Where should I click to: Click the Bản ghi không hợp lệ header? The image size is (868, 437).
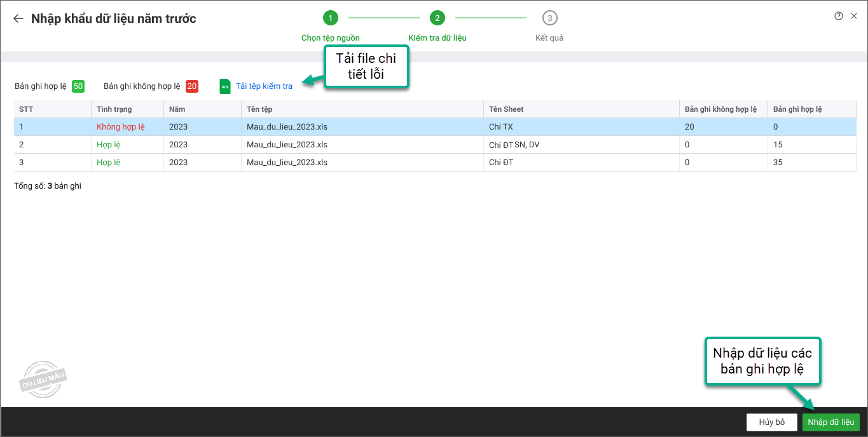point(720,109)
